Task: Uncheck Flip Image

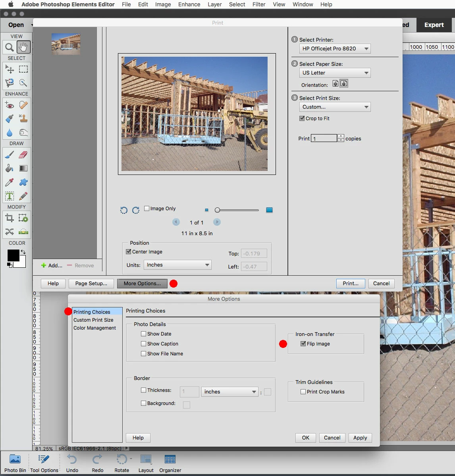Action: click(x=303, y=344)
